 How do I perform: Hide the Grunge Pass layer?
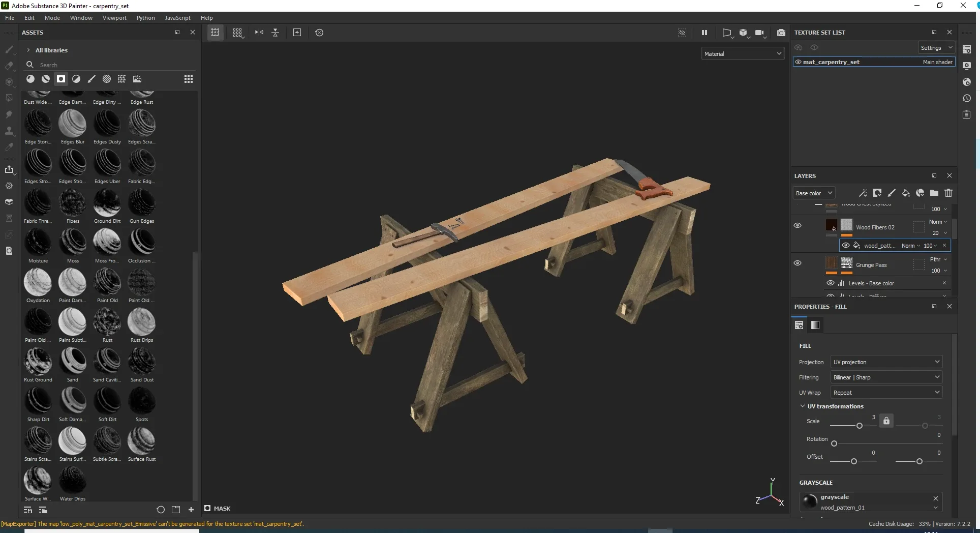798,263
